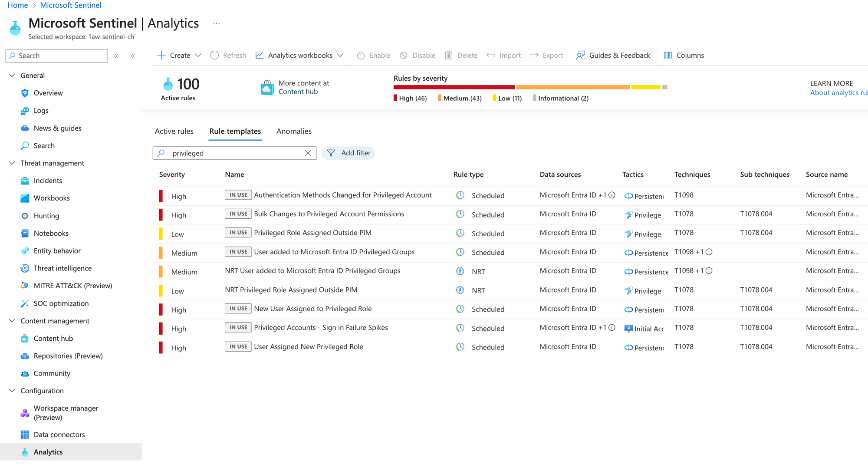Viewport: 868px width, 464px height.
Task: Follow the Content hub link in the summary bar
Action: [x=298, y=92]
